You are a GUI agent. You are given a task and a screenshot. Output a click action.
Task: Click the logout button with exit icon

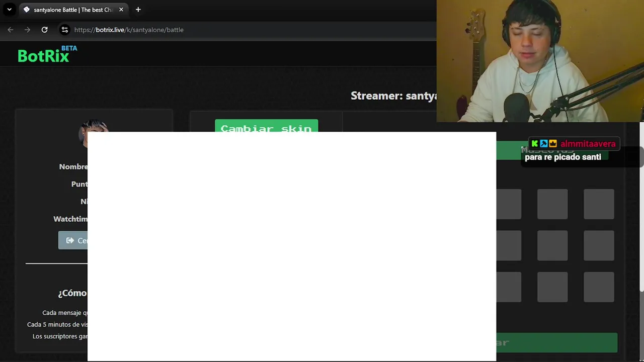tap(73, 240)
